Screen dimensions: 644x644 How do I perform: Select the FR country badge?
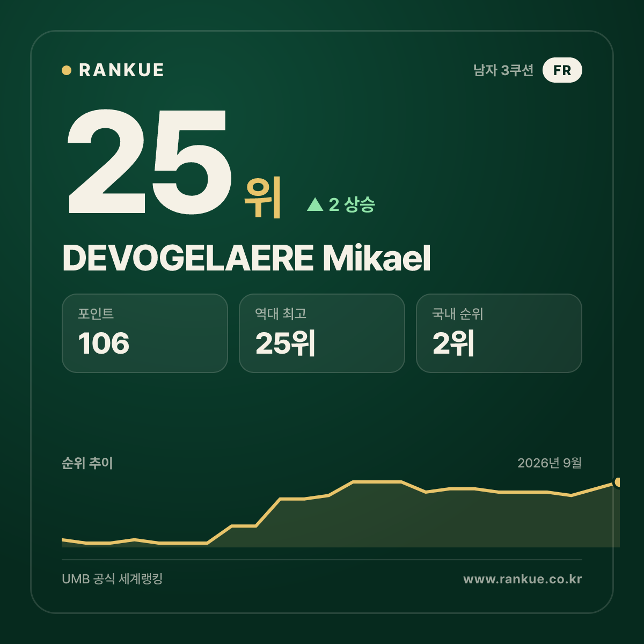562,70
